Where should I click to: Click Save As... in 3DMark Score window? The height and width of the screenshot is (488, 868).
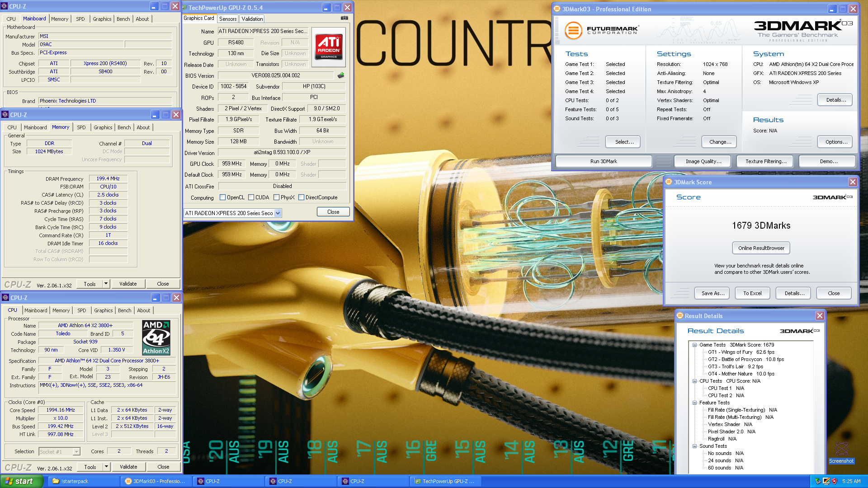click(713, 293)
